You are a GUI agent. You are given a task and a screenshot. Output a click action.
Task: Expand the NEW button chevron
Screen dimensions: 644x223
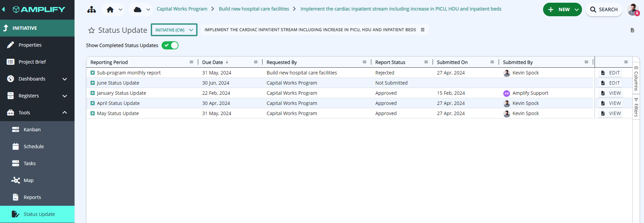pos(577,10)
